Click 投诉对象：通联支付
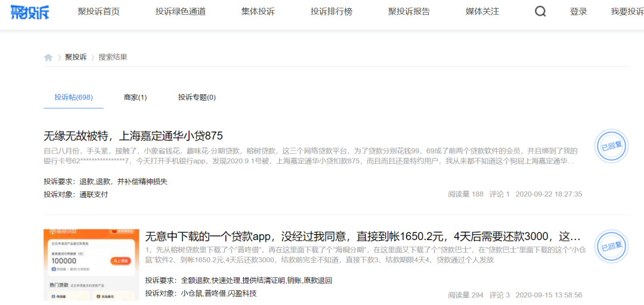This screenshot has width=644, height=305. (76, 194)
